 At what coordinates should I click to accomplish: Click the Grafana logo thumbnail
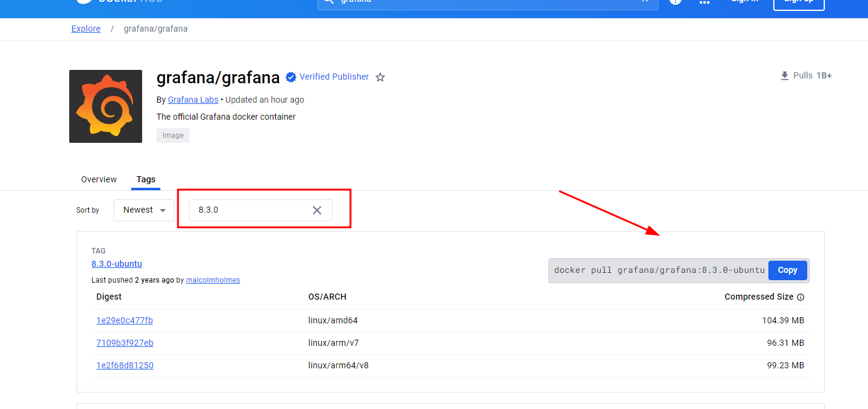(x=106, y=106)
